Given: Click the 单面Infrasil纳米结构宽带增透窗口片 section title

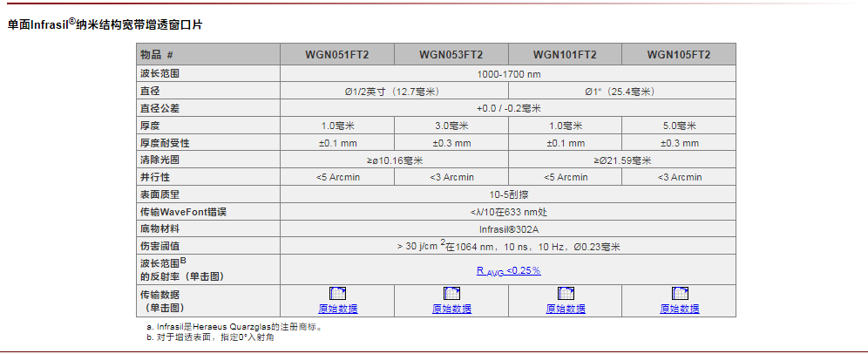Looking at the screenshot, I should click(x=105, y=25).
